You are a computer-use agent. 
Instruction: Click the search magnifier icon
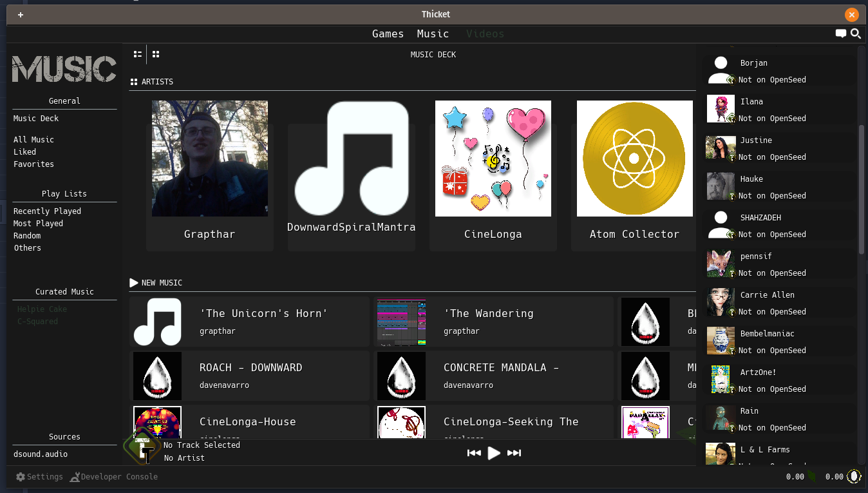pyautogui.click(x=856, y=34)
